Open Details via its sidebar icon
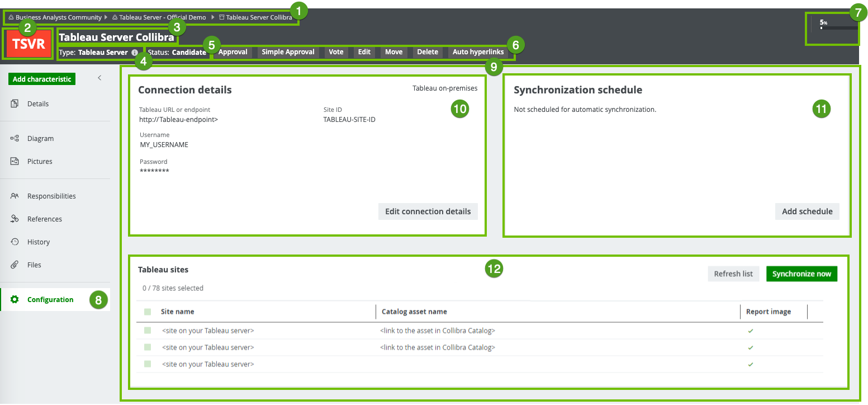 (15, 103)
